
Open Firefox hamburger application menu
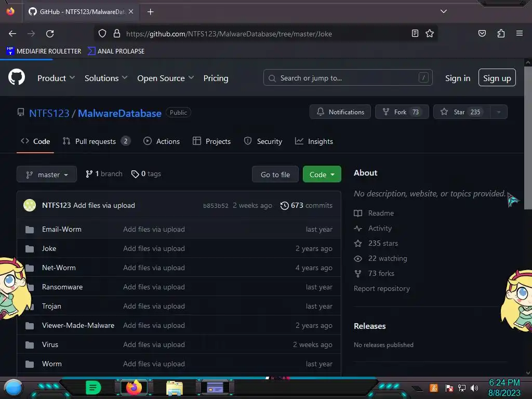coord(519,33)
